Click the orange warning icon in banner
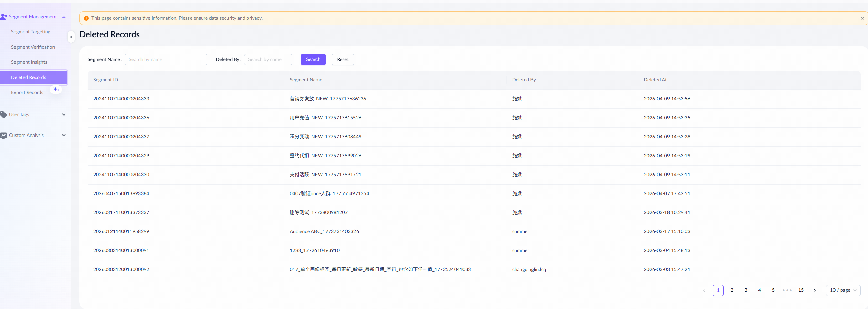 tap(86, 18)
